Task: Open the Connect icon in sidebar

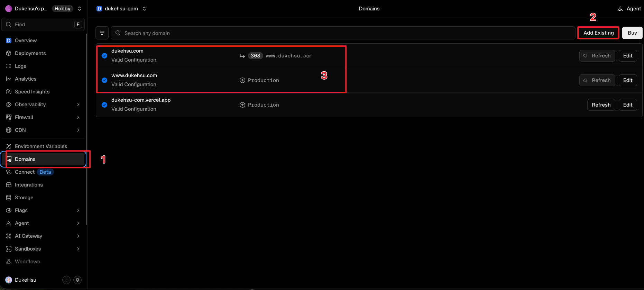Action: [9, 172]
